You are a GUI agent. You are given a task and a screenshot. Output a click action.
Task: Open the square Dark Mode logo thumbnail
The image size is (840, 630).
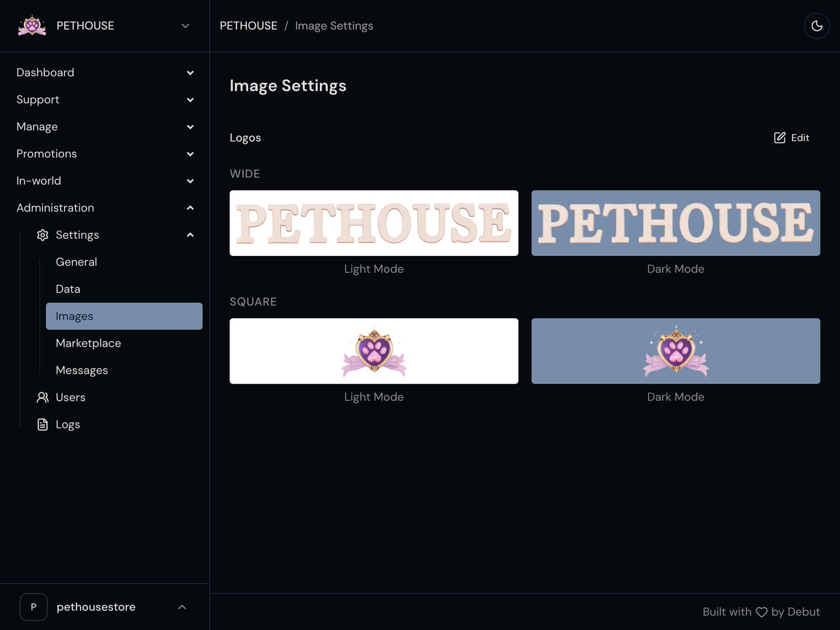click(x=676, y=351)
